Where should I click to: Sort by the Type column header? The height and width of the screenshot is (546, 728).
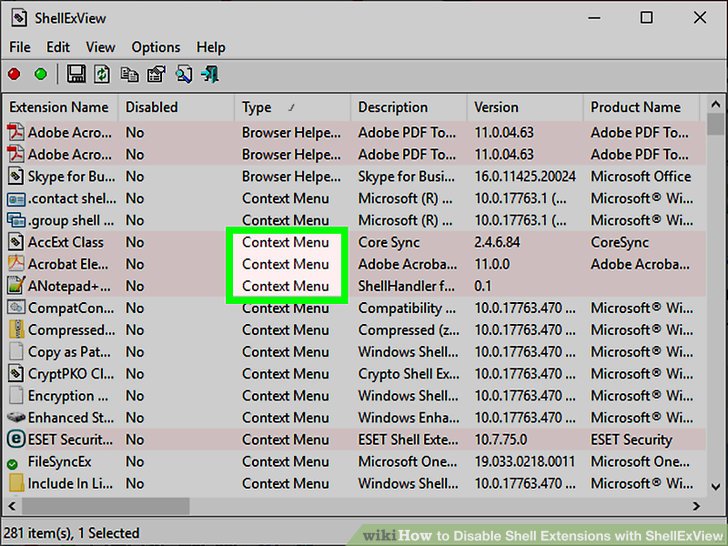pyautogui.click(x=292, y=107)
